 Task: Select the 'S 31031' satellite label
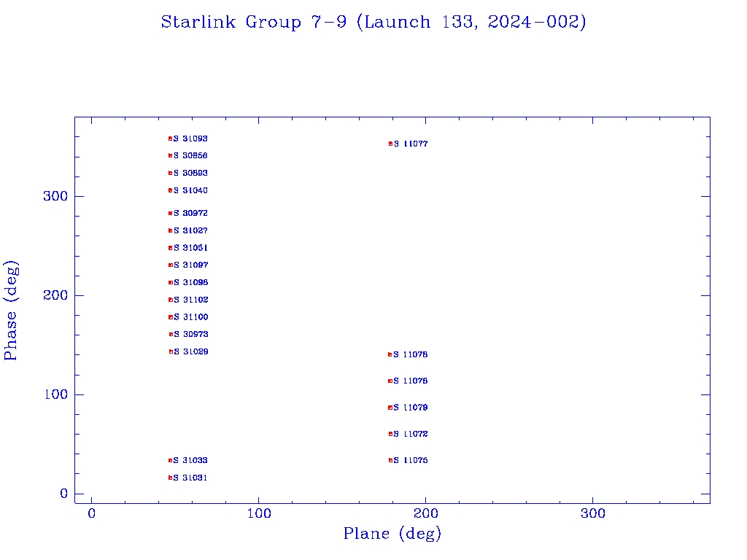(190, 478)
